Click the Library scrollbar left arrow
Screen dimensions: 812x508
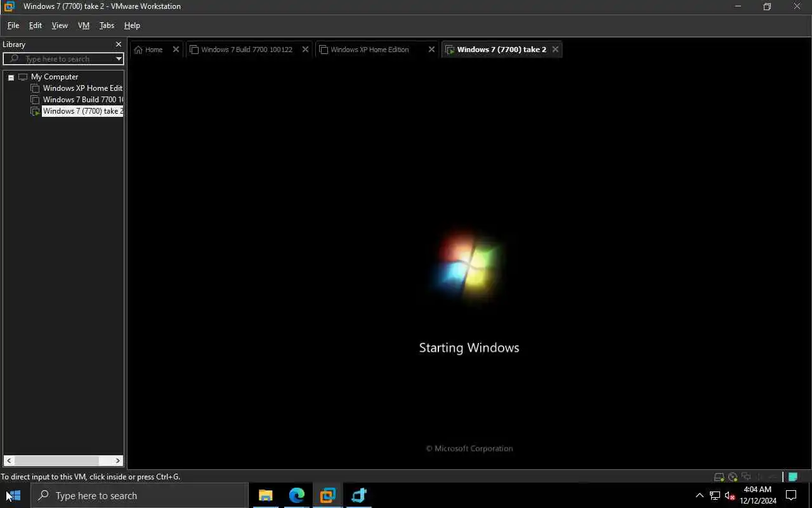(x=9, y=461)
